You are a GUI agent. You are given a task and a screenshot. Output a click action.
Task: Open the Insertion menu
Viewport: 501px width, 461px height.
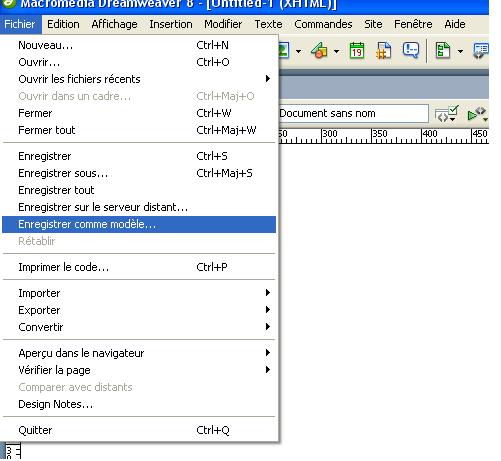click(x=171, y=24)
